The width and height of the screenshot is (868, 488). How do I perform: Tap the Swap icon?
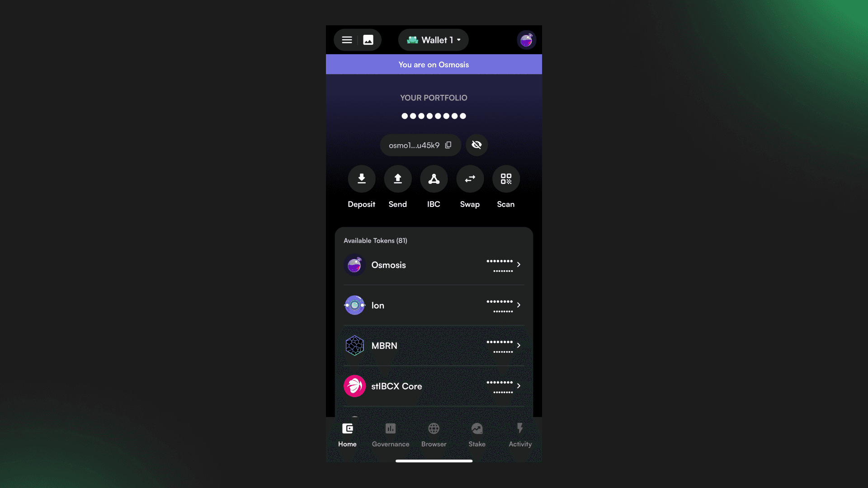click(470, 179)
